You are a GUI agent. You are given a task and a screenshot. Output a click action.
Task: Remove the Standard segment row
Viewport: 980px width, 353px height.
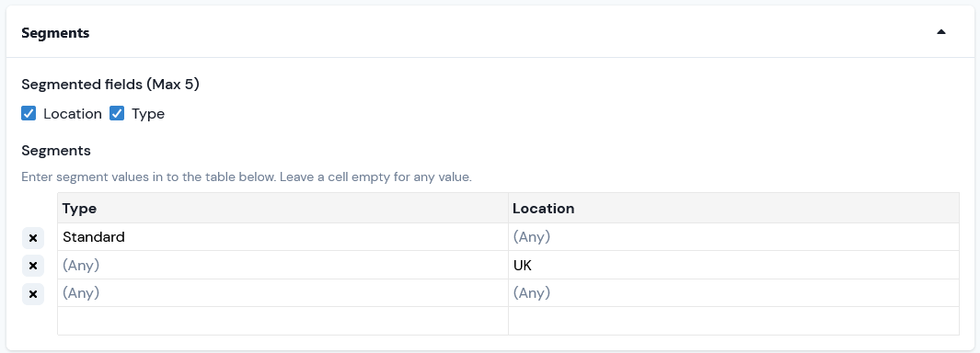33,238
